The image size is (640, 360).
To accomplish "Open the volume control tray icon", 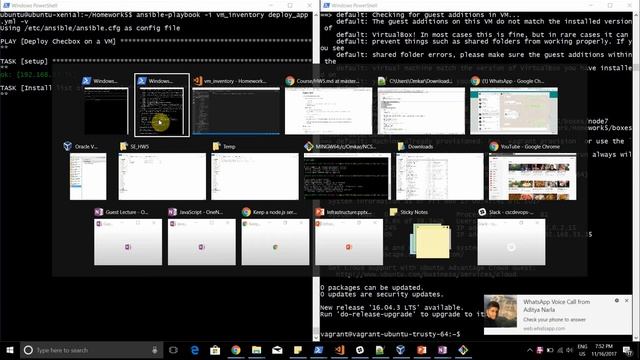I will (x=569, y=350).
